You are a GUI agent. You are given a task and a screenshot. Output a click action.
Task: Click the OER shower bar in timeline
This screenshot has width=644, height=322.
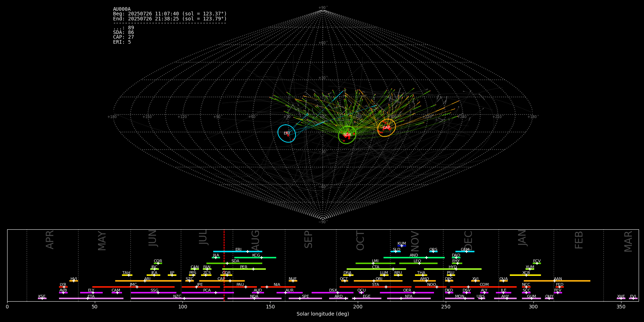(407, 293)
